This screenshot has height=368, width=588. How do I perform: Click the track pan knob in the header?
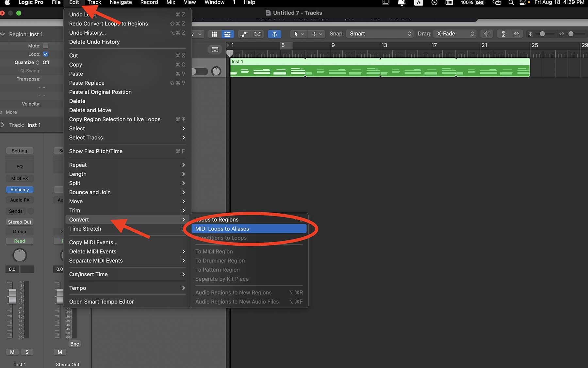216,71
